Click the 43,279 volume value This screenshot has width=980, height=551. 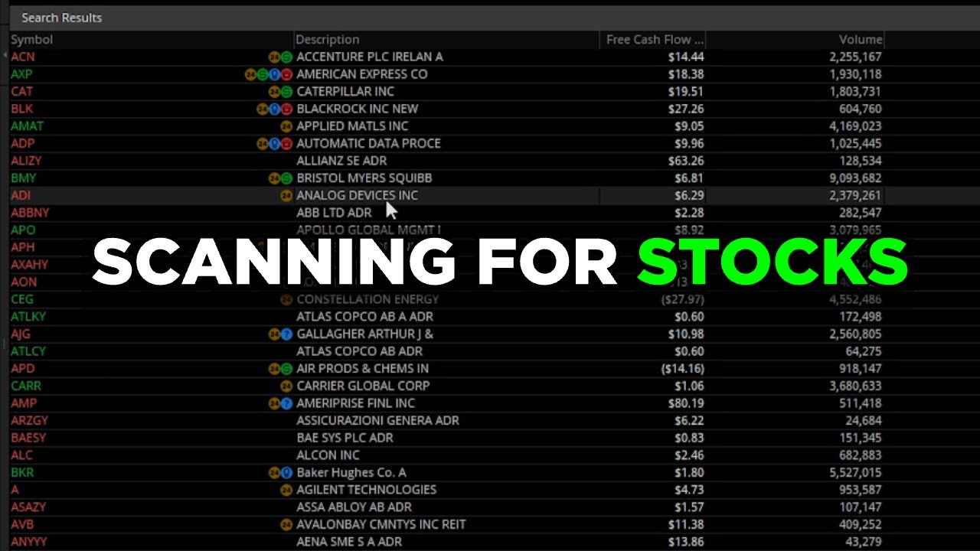tap(862, 542)
